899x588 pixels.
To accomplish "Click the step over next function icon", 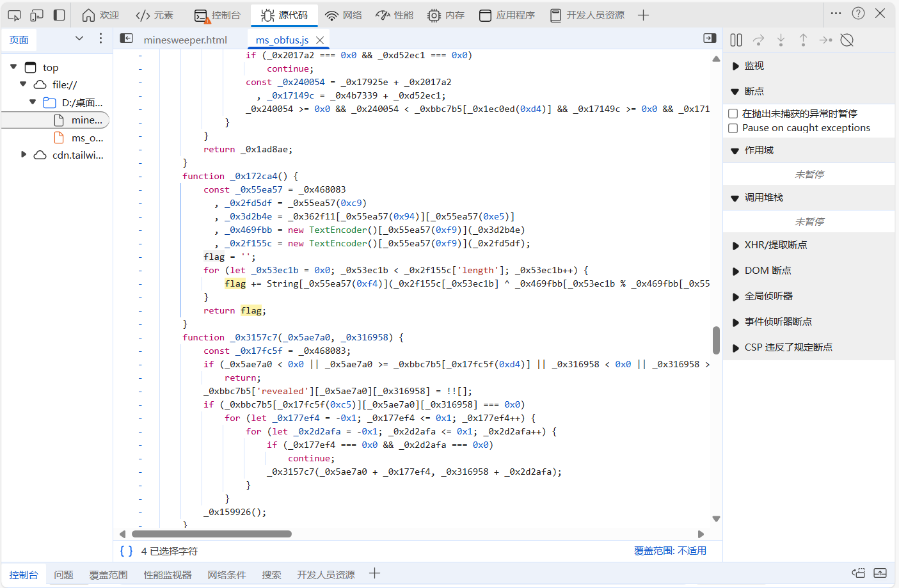I will (x=758, y=40).
